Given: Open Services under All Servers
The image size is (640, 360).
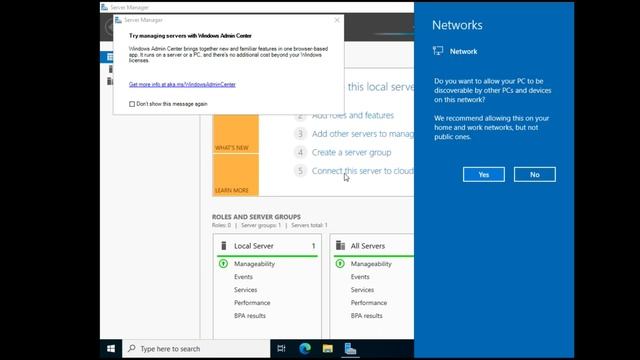Looking at the screenshot, I should click(362, 290).
